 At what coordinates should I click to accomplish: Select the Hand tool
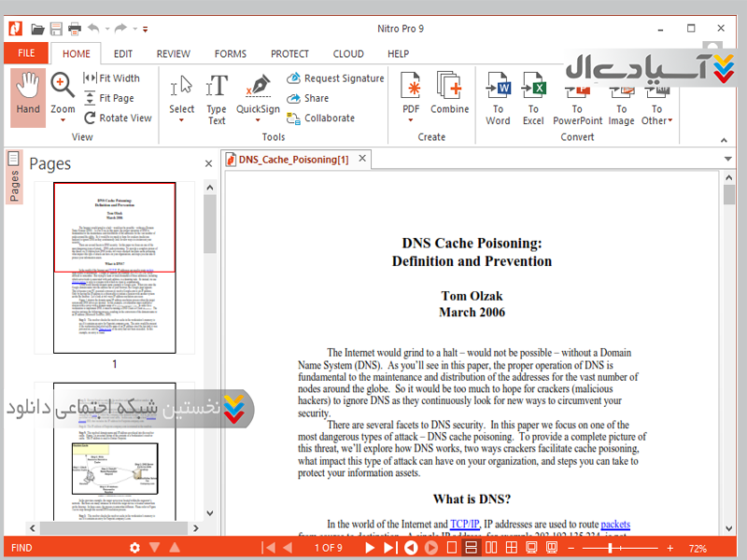point(28,92)
